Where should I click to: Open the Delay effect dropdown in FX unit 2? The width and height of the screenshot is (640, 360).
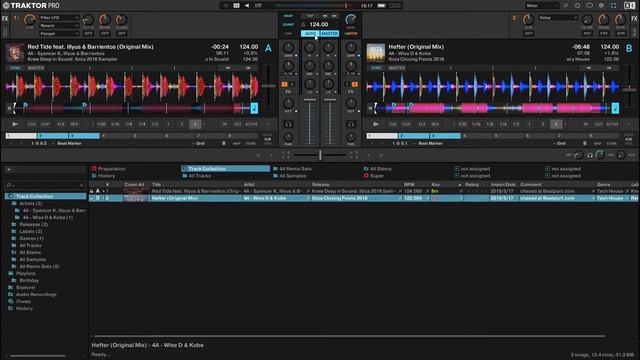point(558,18)
